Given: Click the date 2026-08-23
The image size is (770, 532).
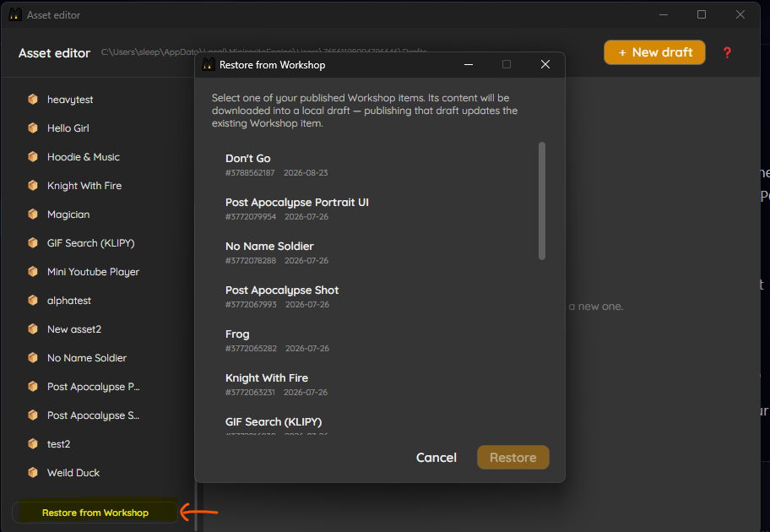Looking at the screenshot, I should [306, 173].
